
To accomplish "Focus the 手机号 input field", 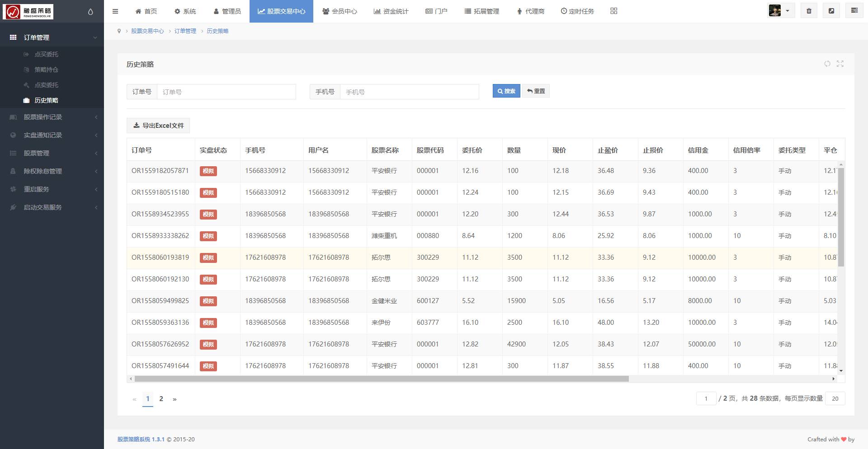I will (x=409, y=92).
